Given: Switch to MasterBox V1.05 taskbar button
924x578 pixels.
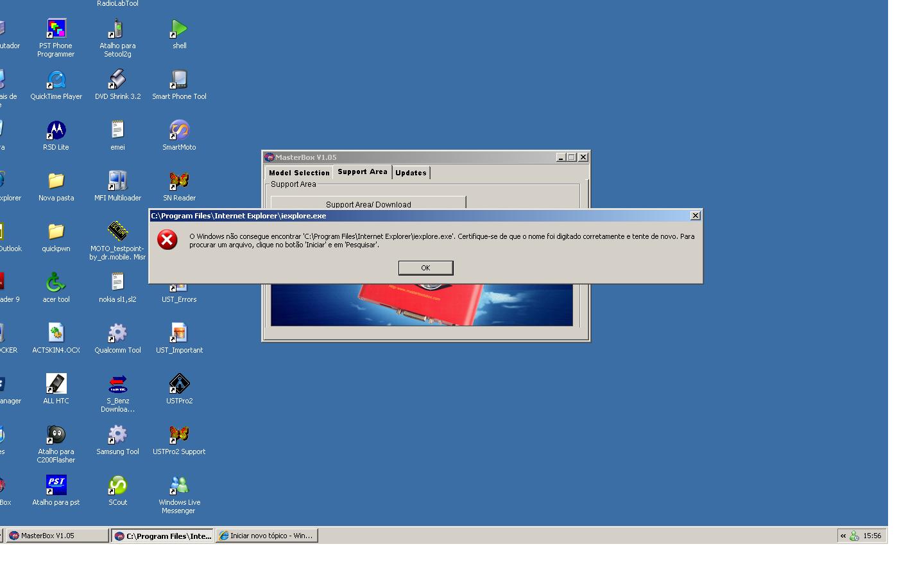Looking at the screenshot, I should (58, 536).
